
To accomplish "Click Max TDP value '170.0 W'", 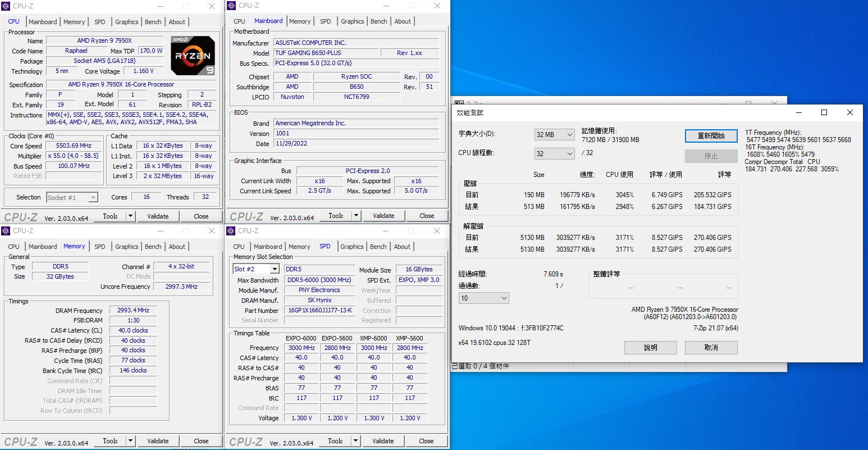I will coord(150,51).
